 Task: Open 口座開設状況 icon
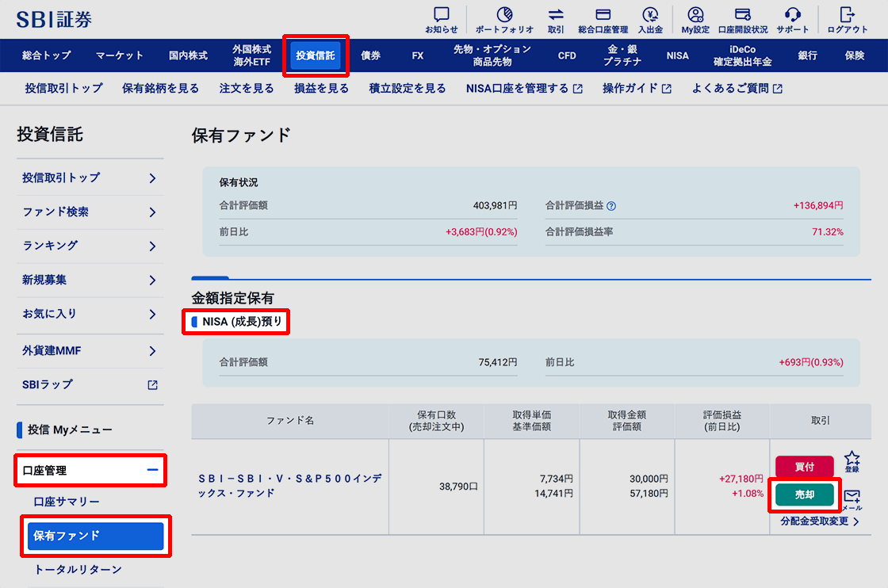click(x=742, y=14)
